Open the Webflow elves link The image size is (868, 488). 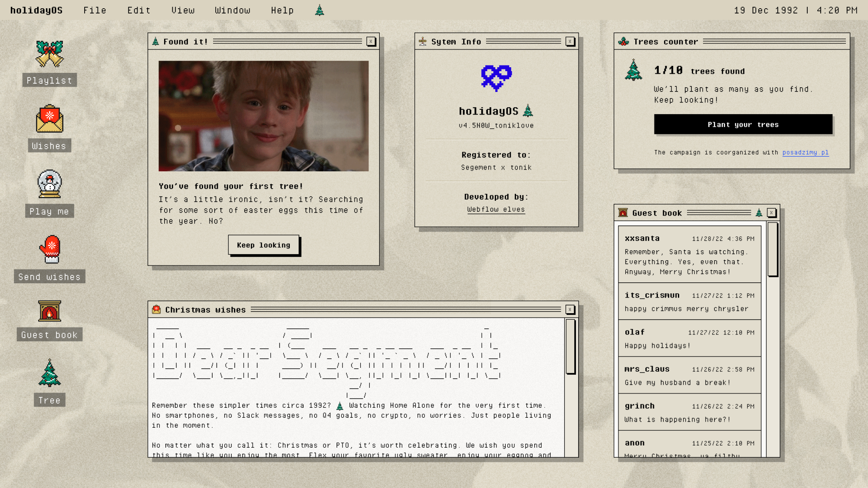pos(496,210)
